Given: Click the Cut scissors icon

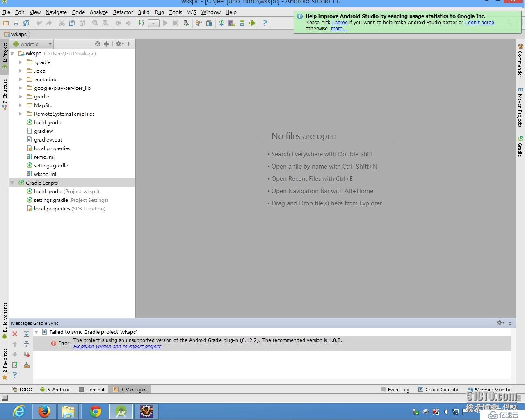Looking at the screenshot, I should 62,23.
